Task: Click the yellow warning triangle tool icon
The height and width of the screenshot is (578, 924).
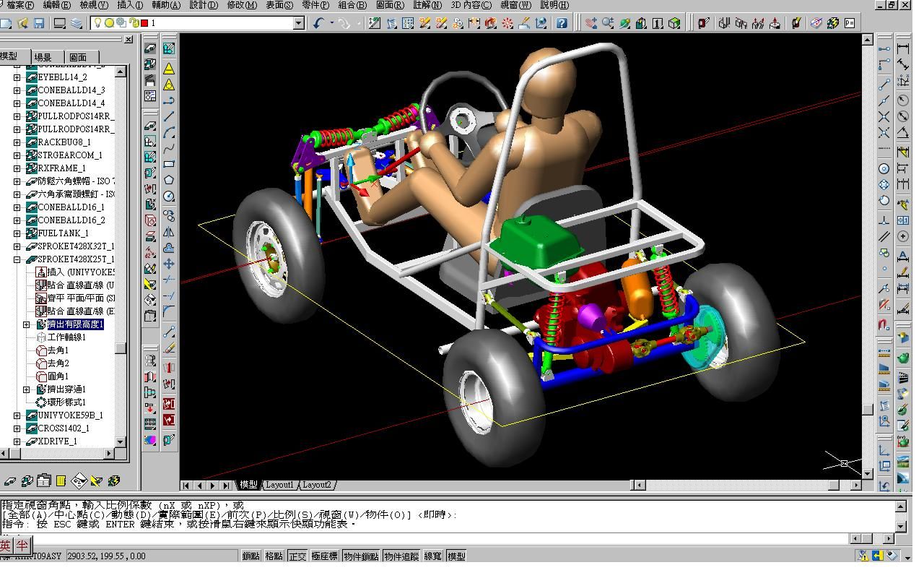Action: click(168, 69)
